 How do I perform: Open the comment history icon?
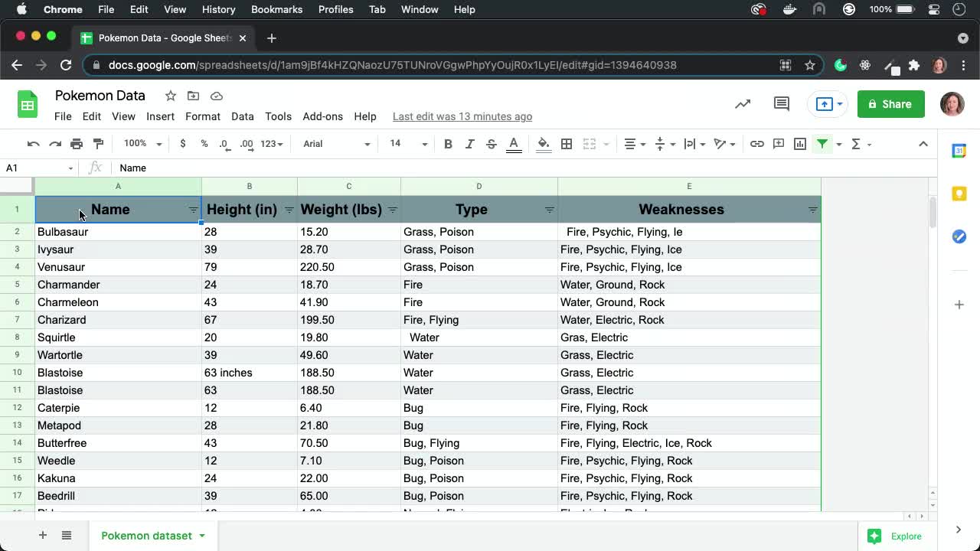tap(781, 104)
